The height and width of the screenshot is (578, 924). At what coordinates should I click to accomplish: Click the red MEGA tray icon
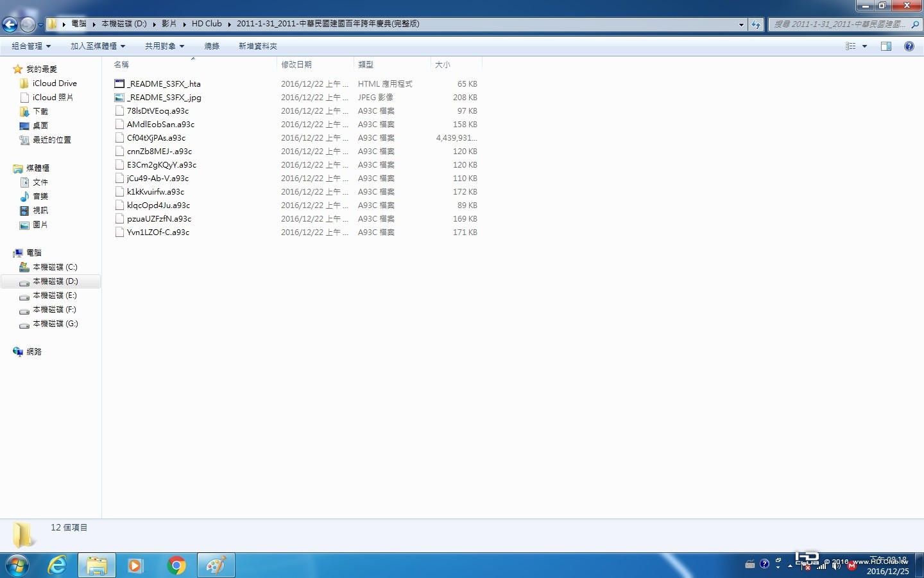tap(851, 566)
